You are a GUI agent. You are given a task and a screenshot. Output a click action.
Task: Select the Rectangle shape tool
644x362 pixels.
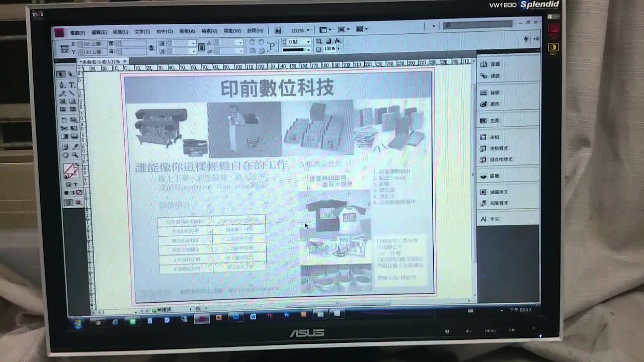[72, 102]
